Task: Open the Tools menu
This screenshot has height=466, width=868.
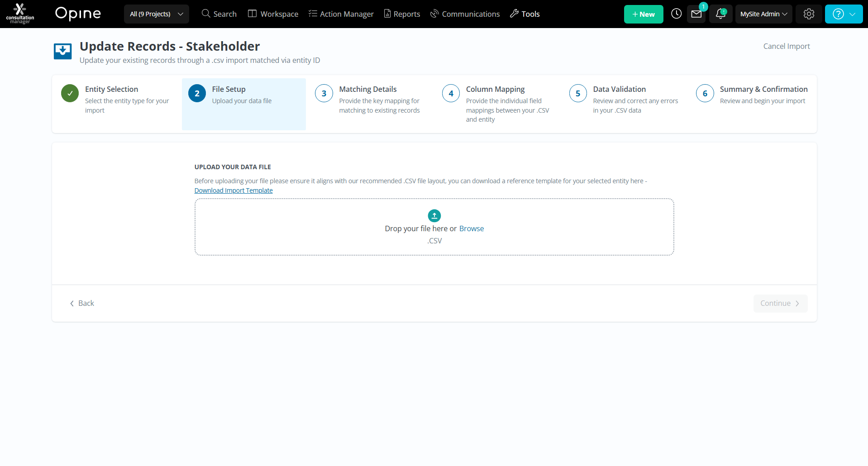Action: [x=525, y=14]
